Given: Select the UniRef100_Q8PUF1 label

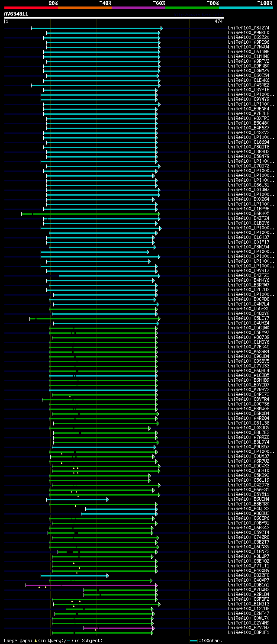Looking at the screenshot, I should click(248, 633).
